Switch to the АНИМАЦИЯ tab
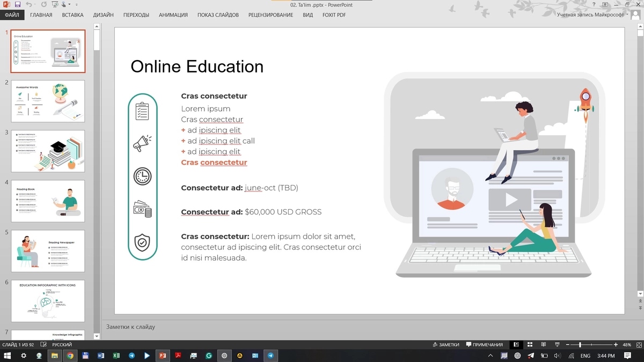The height and width of the screenshot is (362, 644). pyautogui.click(x=173, y=15)
